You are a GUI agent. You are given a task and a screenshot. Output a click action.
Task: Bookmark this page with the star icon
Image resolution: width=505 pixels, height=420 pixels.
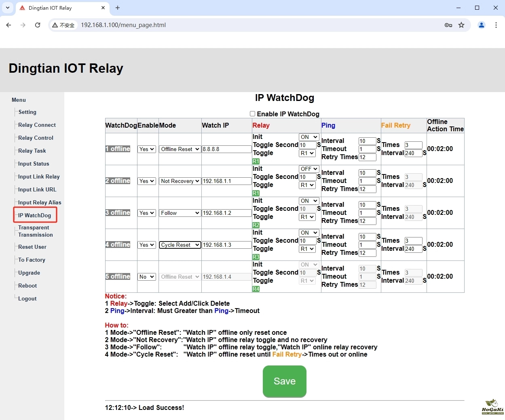pos(461,25)
